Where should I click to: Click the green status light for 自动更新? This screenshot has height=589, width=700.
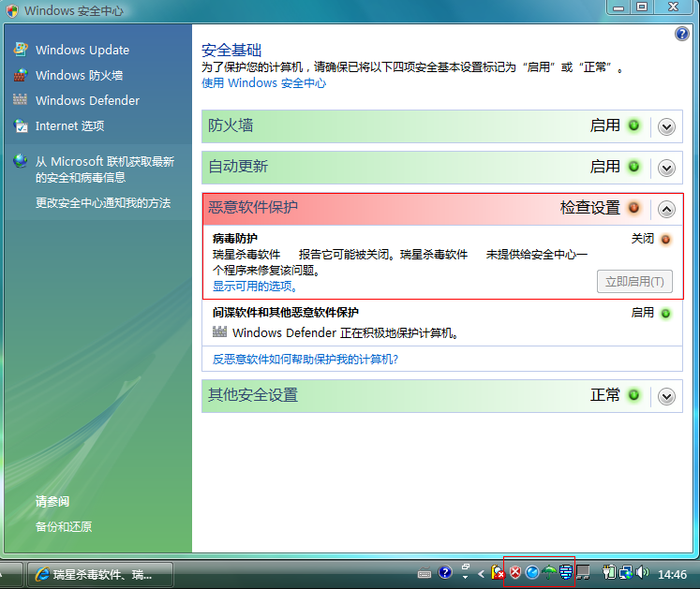point(633,167)
